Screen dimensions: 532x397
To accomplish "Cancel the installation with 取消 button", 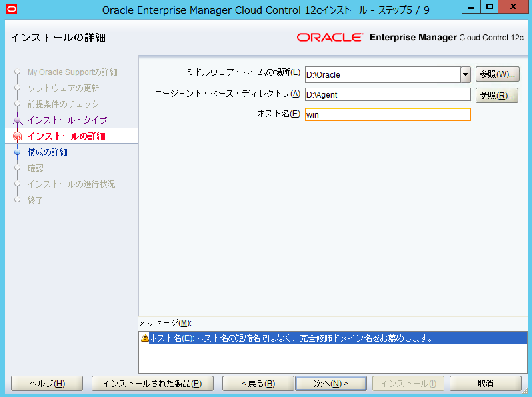I will [x=485, y=383].
